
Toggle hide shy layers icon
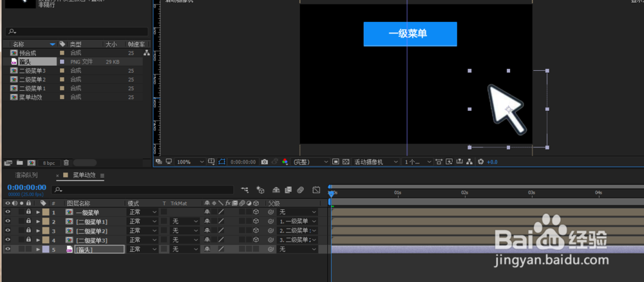pyautogui.click(x=276, y=190)
